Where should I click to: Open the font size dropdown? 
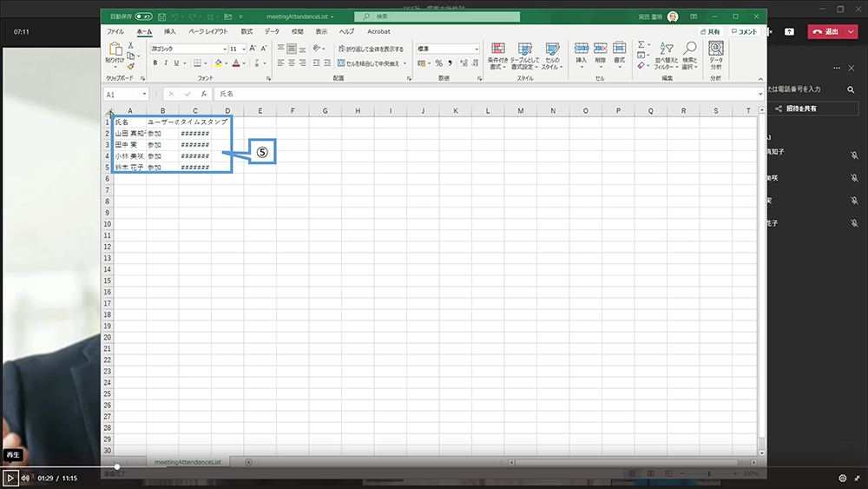244,49
